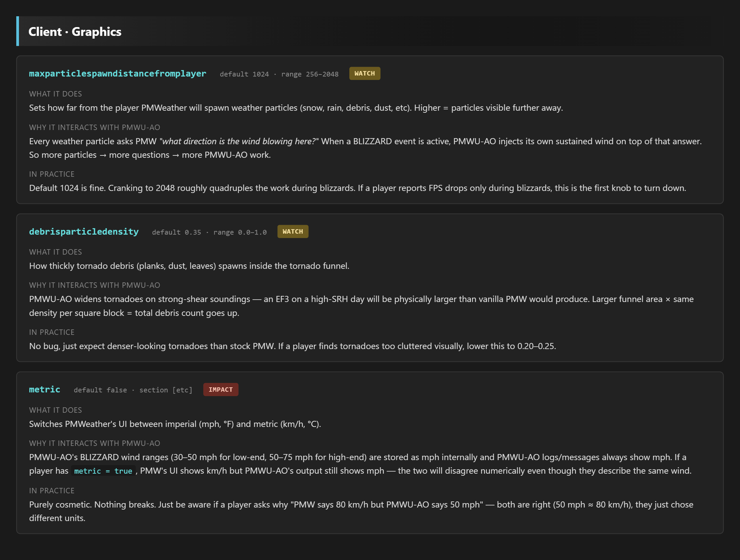Click the IN PRACTICE label in the metric card
The height and width of the screenshot is (560, 740).
coord(52,491)
